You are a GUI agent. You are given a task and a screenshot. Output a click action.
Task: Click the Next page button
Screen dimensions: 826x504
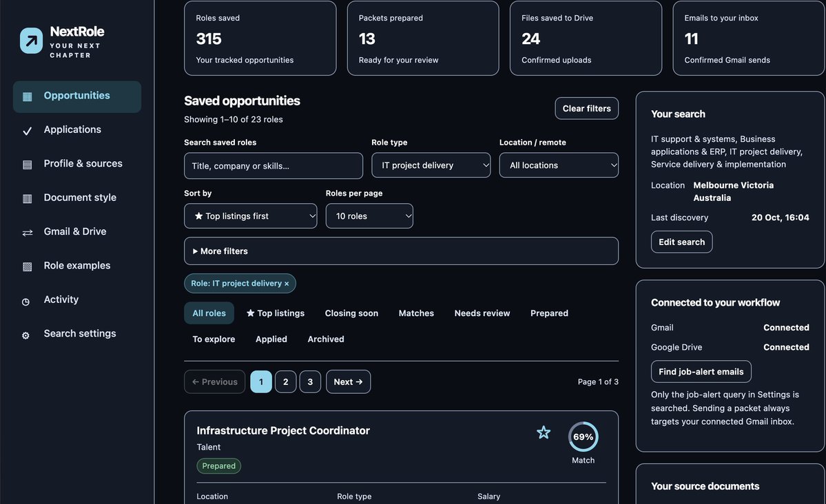click(x=348, y=382)
